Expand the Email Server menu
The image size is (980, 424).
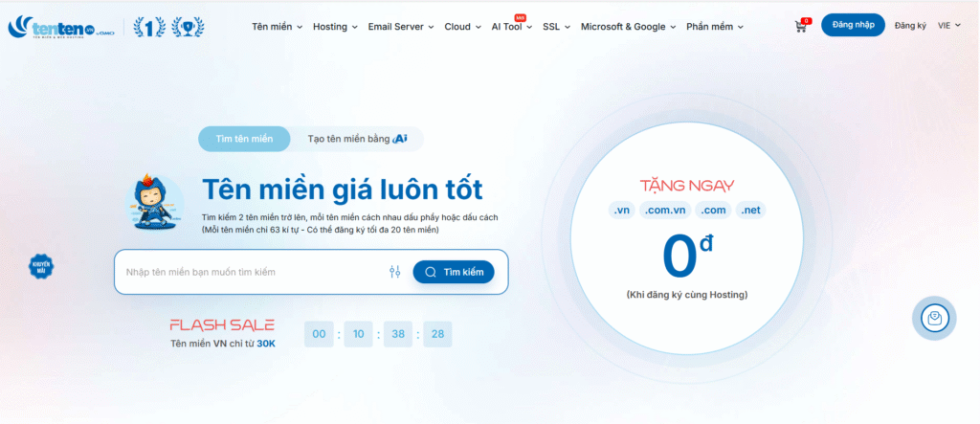coord(400,27)
